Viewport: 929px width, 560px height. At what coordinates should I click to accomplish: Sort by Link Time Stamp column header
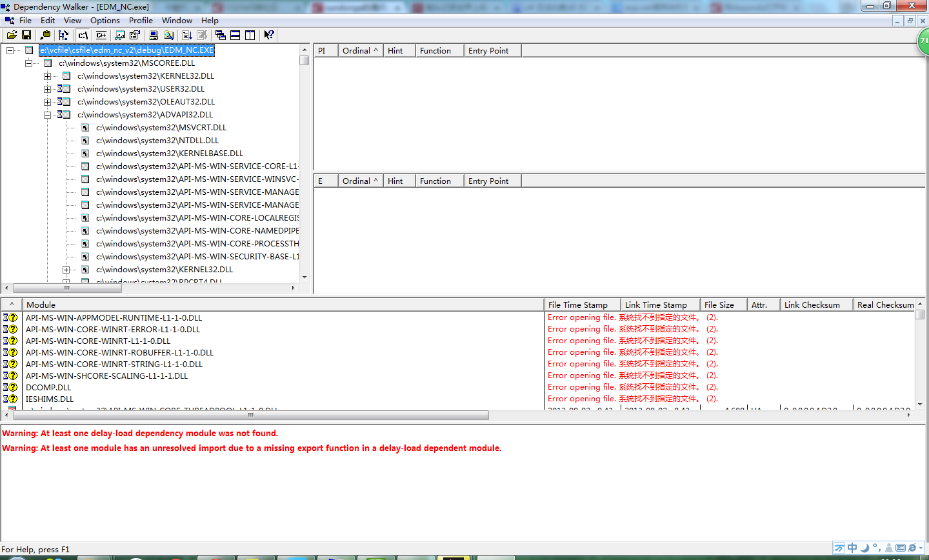661,305
